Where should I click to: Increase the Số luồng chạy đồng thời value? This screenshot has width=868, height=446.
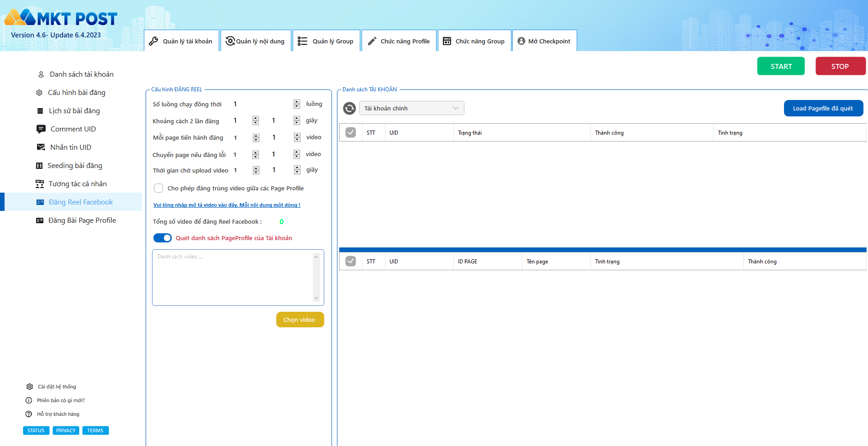[x=297, y=102]
